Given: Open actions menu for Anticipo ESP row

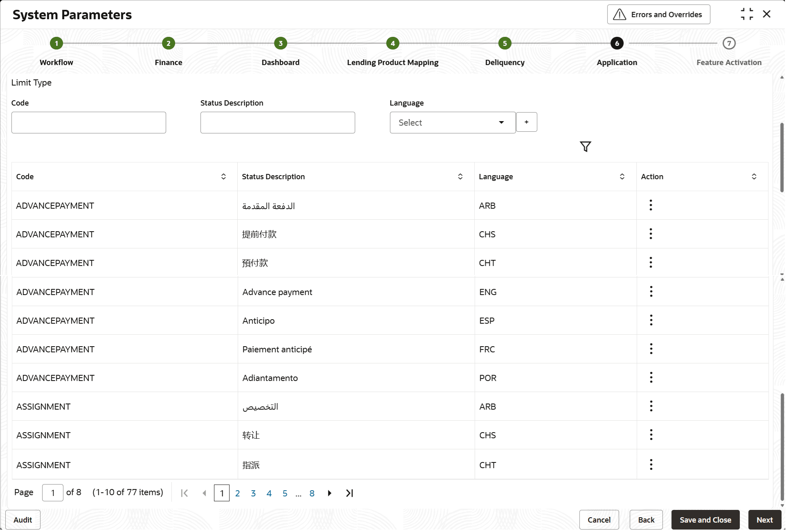Looking at the screenshot, I should (651, 320).
